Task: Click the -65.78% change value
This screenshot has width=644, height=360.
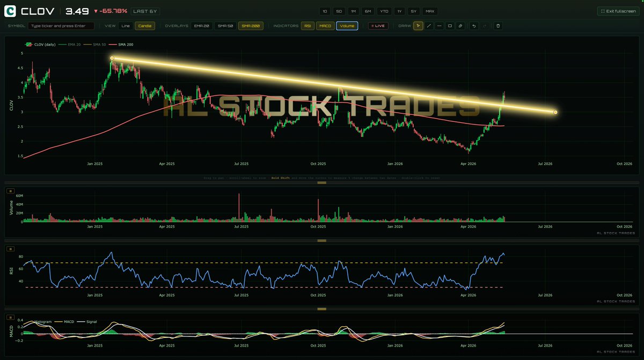Action: pos(110,11)
